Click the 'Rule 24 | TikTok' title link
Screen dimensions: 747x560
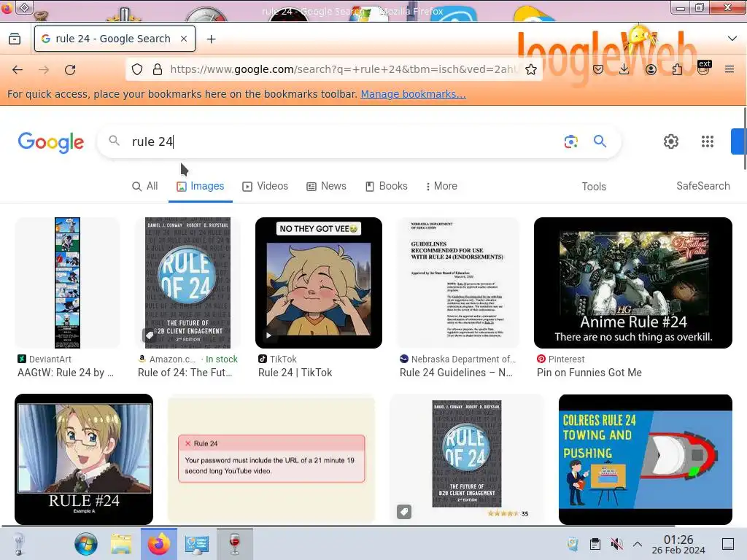(295, 373)
